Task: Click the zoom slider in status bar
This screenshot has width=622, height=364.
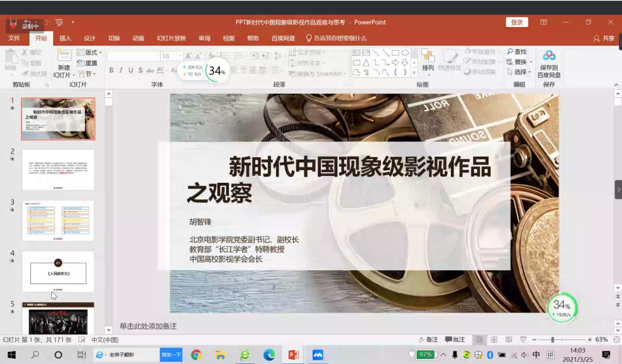Action: 553,339
